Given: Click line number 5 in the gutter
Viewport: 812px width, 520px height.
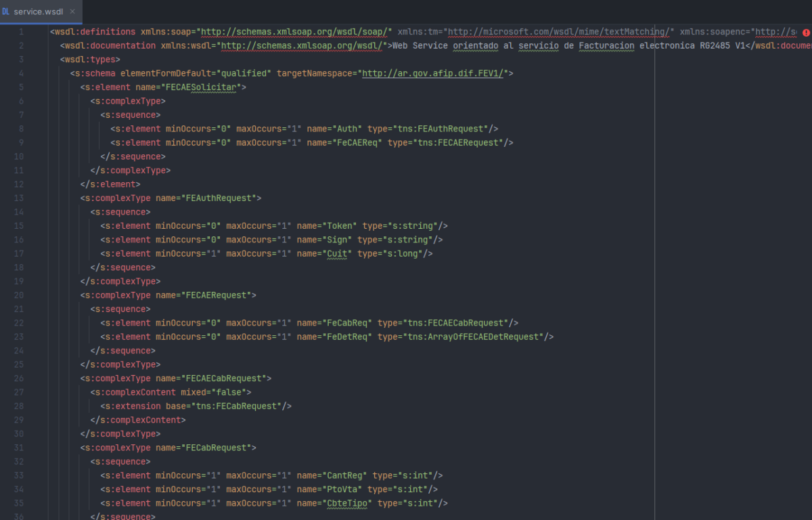Looking at the screenshot, I should (21, 87).
